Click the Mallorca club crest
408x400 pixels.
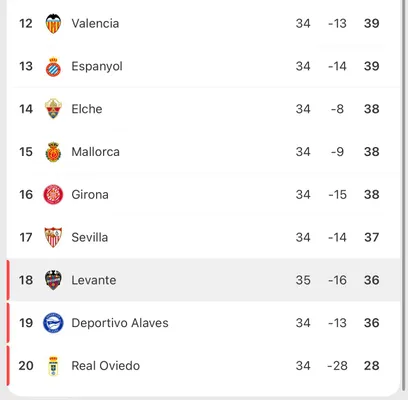tap(53, 152)
